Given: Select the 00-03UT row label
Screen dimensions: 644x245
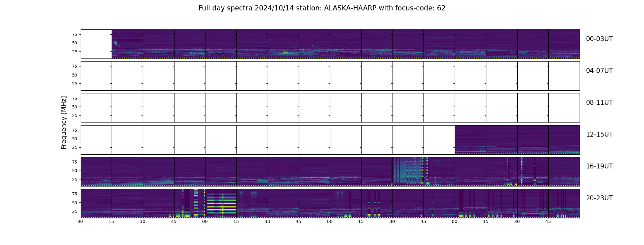Looking at the screenshot, I should (599, 39).
